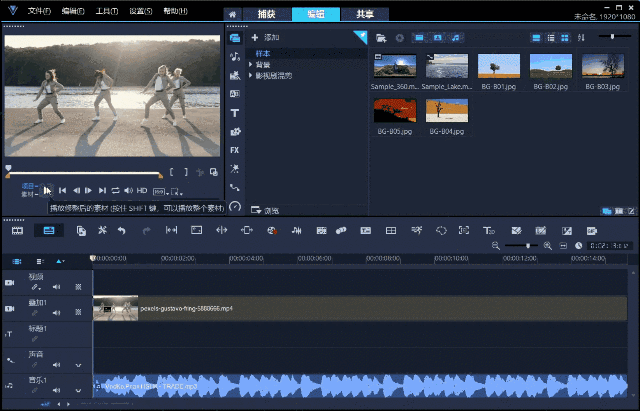Open the 360 preview dropdown
This screenshot has width=640, height=411.
pyautogui.click(x=160, y=191)
